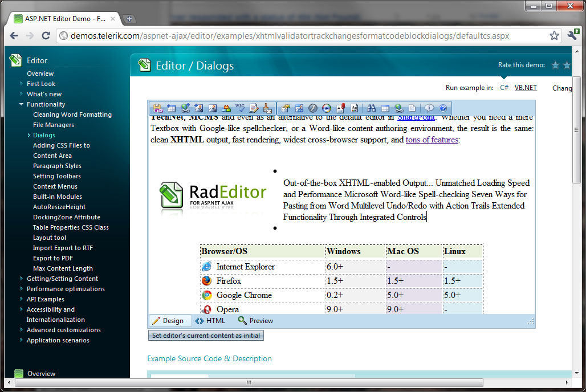Click the globe-with-plus insert link icon
The height and width of the screenshot is (392, 586).
(x=185, y=108)
